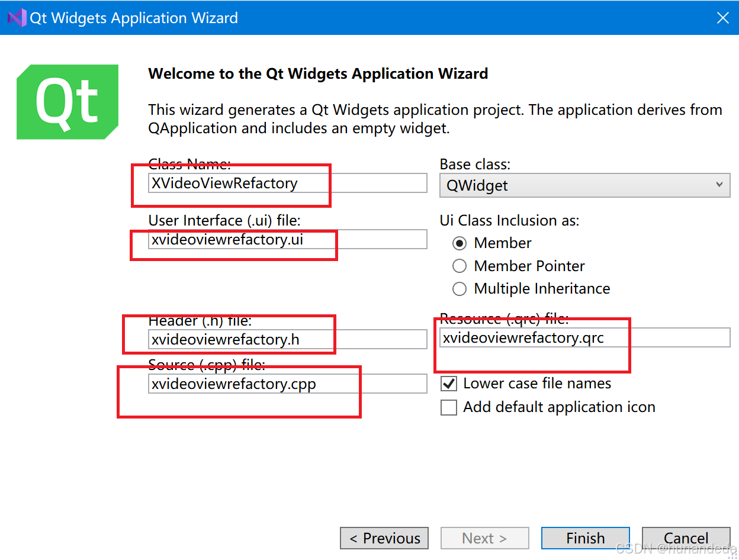The width and height of the screenshot is (739, 560).
Task: Enable Add default application icon checkbox
Action: point(449,407)
